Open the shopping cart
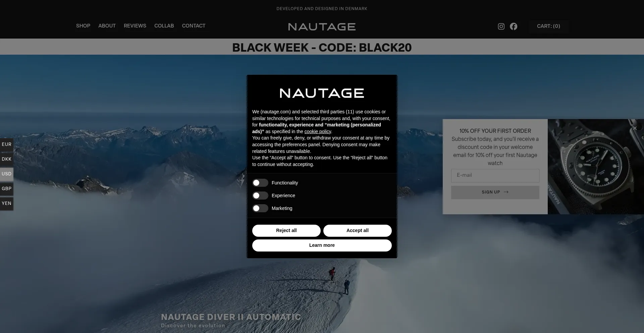Screen dimensions: 644x333 coord(548,26)
